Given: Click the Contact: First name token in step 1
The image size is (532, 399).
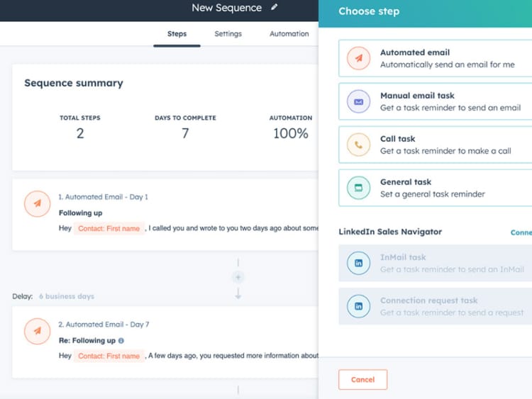Looking at the screenshot, I should coord(109,228).
